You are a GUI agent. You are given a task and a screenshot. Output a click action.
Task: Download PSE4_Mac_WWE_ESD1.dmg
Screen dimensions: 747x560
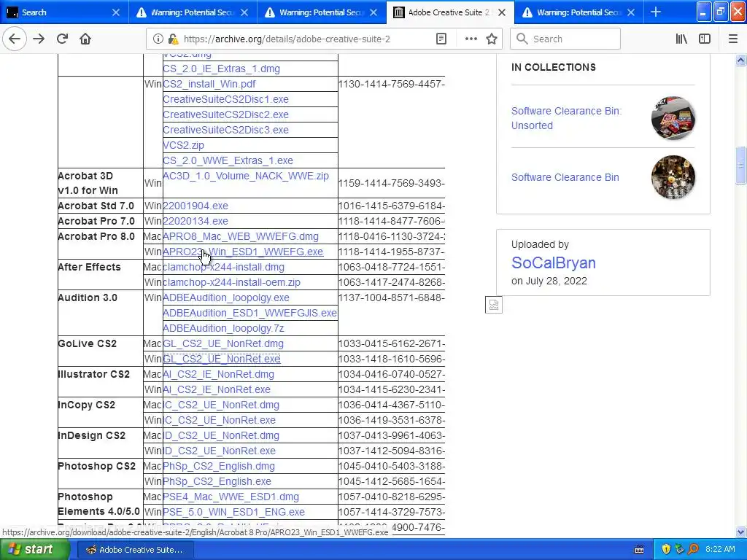click(x=231, y=497)
